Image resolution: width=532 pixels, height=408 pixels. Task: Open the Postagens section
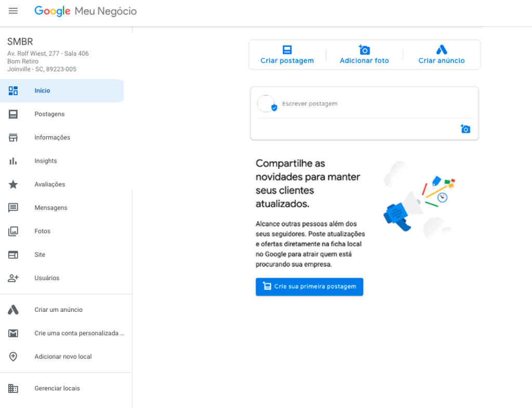[62, 114]
